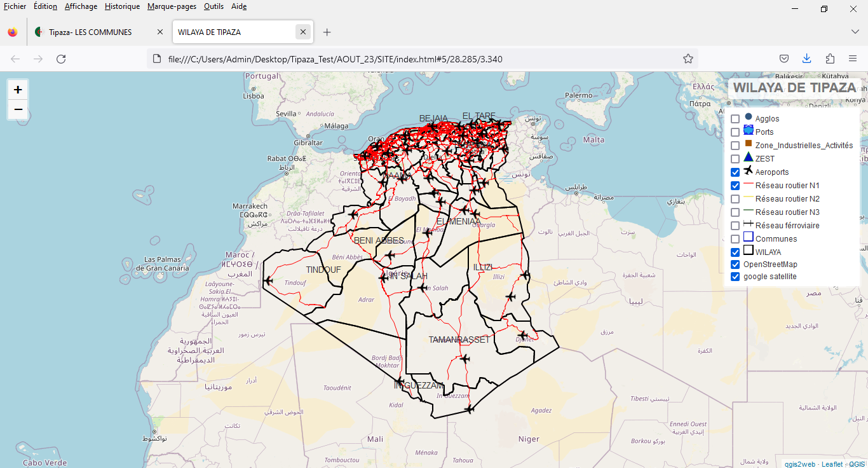This screenshot has width=868, height=468.
Task: Open Firefox downloads panel
Action: (x=806, y=59)
